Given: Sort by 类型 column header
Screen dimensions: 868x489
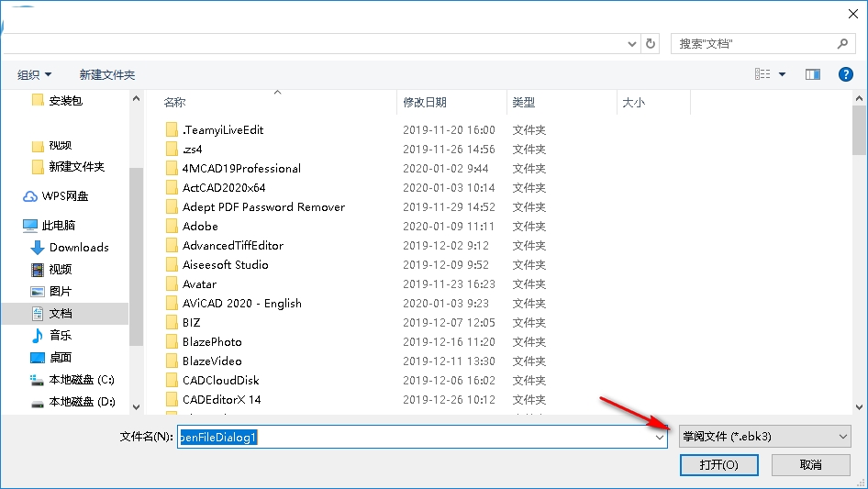Looking at the screenshot, I should point(523,103).
